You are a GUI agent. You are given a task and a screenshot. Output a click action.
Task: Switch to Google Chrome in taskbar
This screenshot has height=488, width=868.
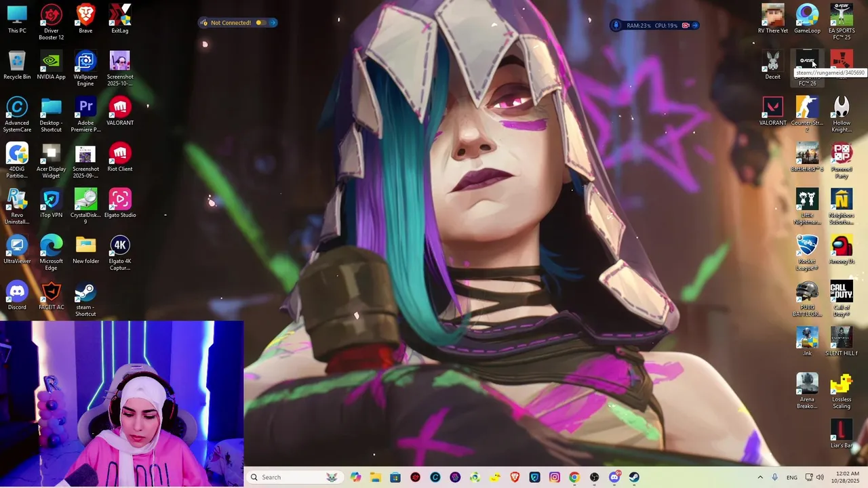click(574, 477)
